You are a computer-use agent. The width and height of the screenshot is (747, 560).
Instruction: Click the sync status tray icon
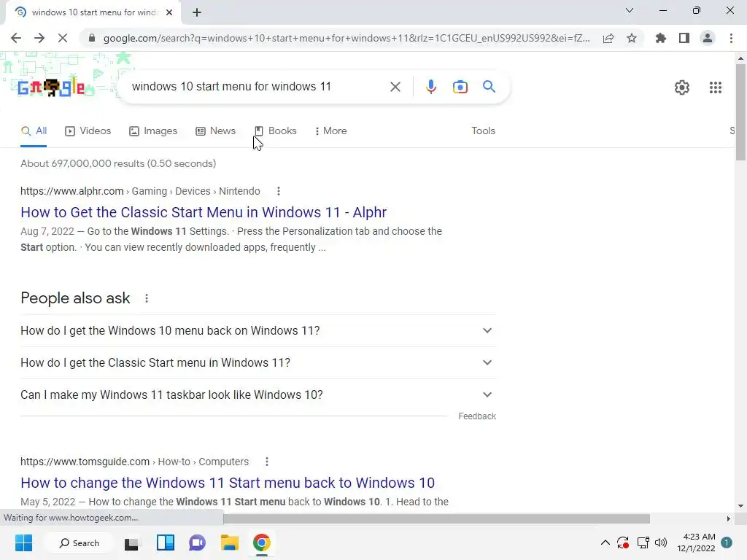point(623,542)
